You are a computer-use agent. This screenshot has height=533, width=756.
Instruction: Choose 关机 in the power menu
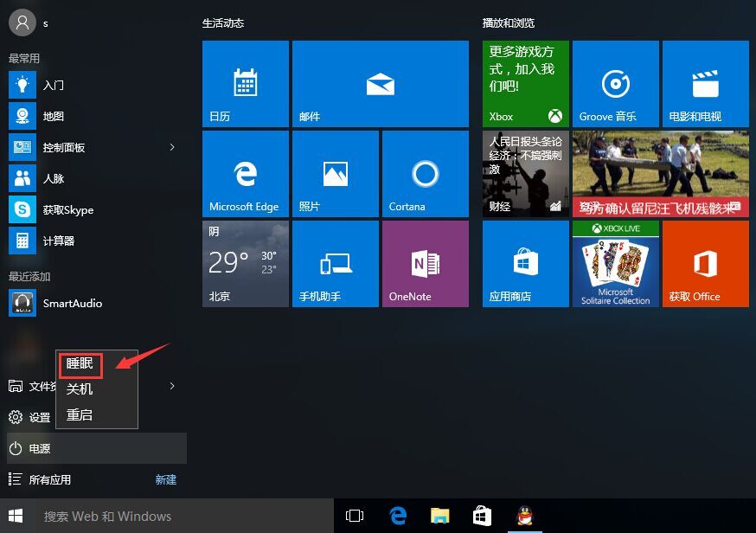point(79,389)
